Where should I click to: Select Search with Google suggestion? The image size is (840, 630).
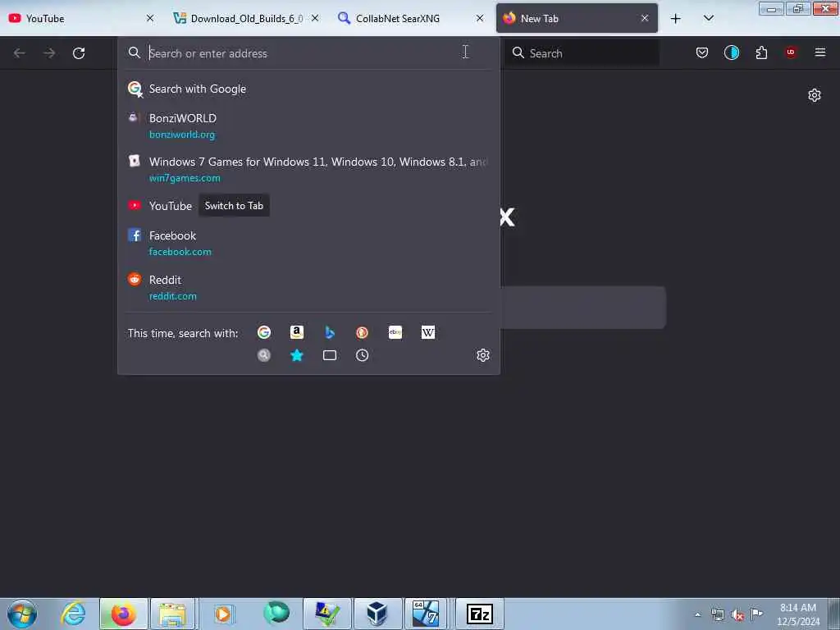308,89
